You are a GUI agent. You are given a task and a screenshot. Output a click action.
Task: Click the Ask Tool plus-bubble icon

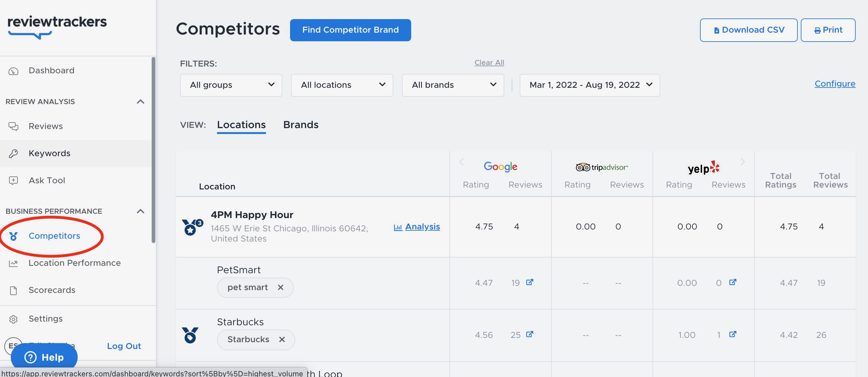[x=14, y=180]
